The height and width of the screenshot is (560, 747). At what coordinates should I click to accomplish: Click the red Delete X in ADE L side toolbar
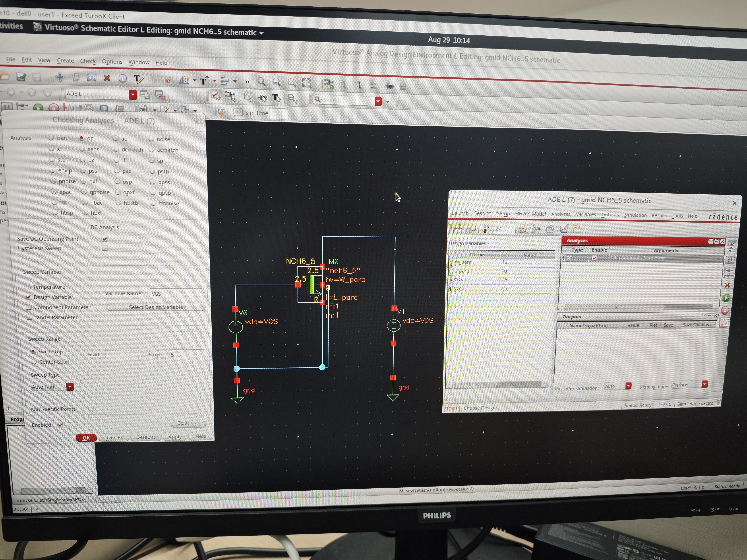727,285
